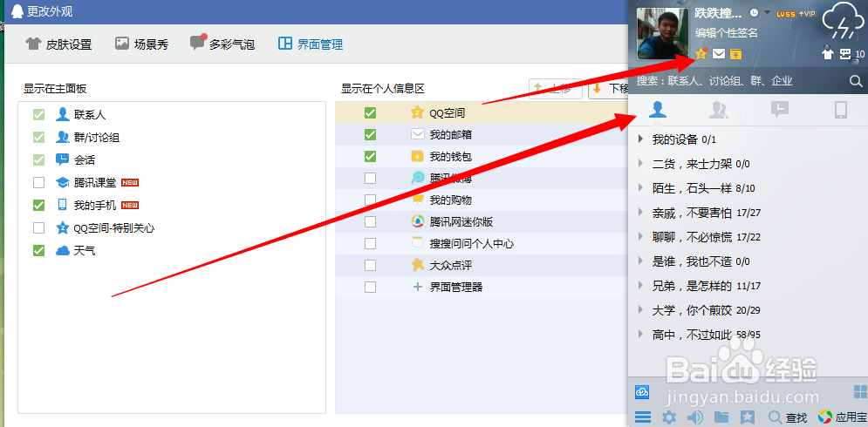This screenshot has width=868, height=427.
Task: Expand the 高中，不过如此 group
Action: click(641, 334)
